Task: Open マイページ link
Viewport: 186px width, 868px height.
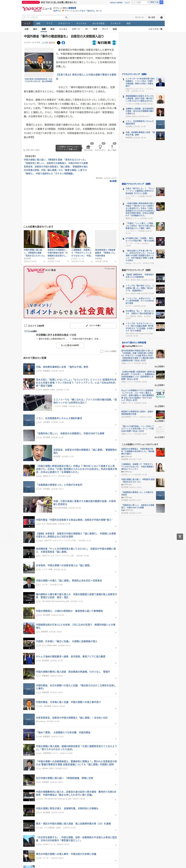Action: pos(139,18)
